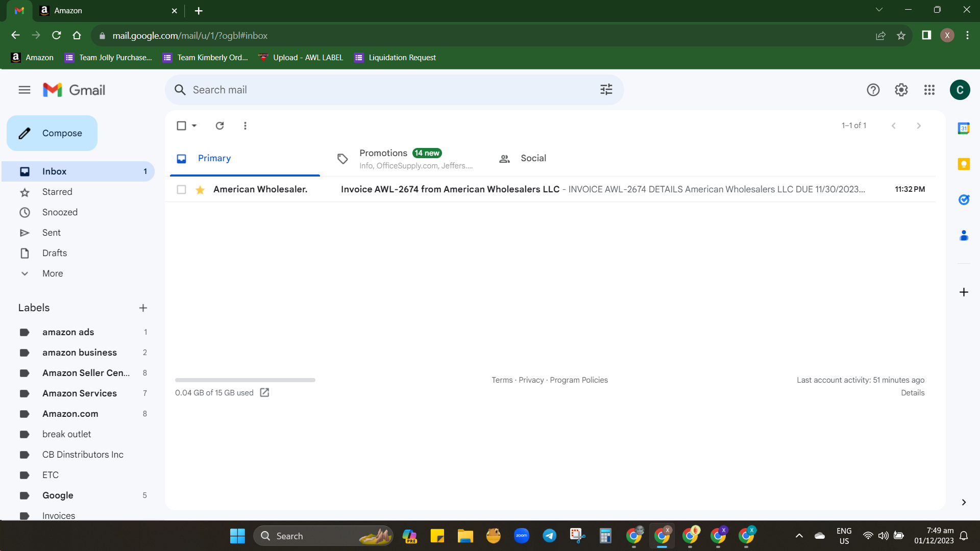Select the American Wholesaler email checkbox
The height and width of the screenshot is (551, 980).
(x=181, y=189)
